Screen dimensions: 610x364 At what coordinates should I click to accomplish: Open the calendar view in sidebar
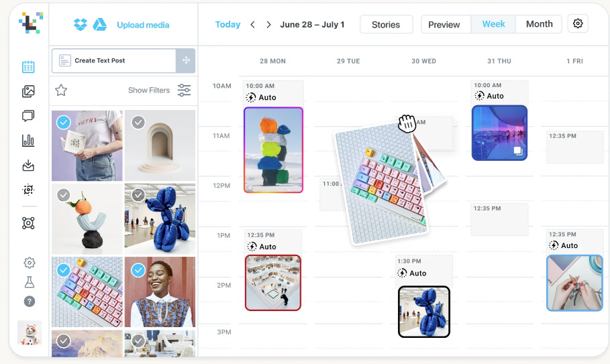click(28, 67)
